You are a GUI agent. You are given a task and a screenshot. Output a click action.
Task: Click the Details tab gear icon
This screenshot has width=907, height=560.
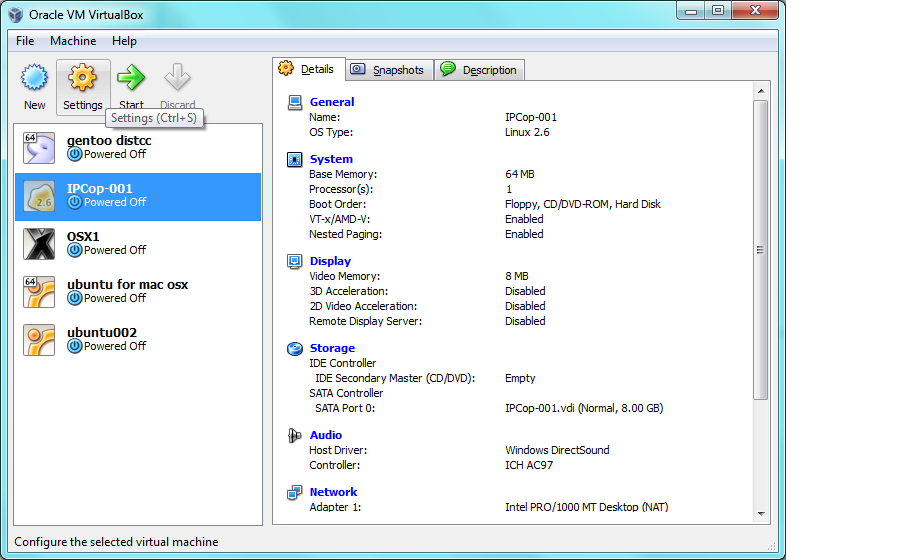(x=286, y=68)
